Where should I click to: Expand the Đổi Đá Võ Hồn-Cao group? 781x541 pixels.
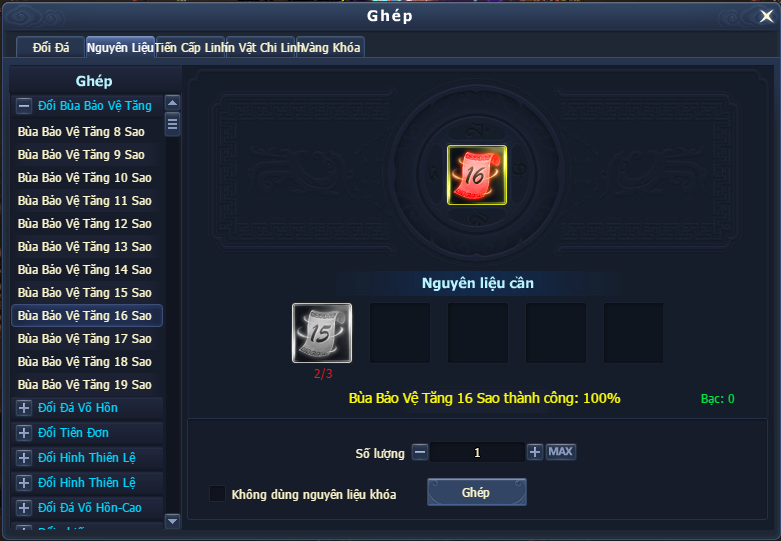tap(24, 508)
